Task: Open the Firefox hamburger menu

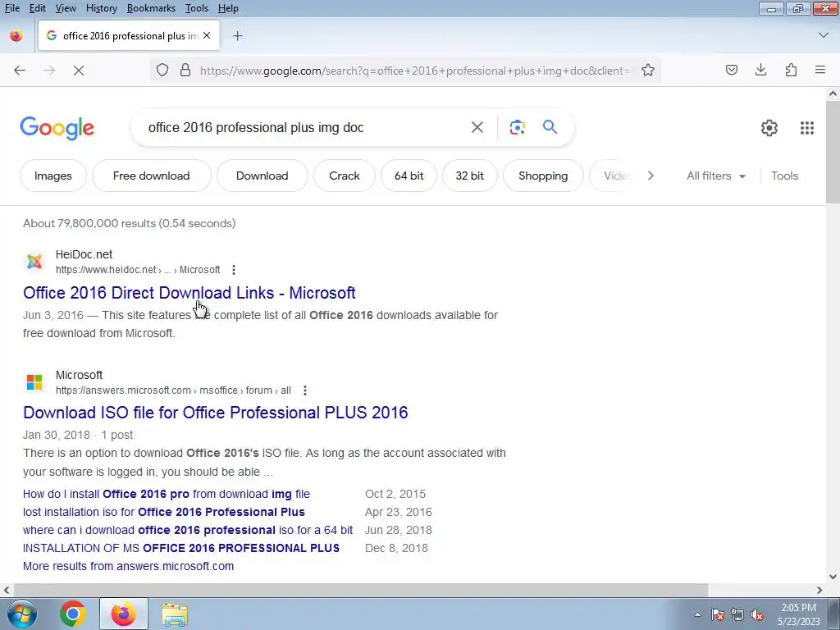Action: 820,70
